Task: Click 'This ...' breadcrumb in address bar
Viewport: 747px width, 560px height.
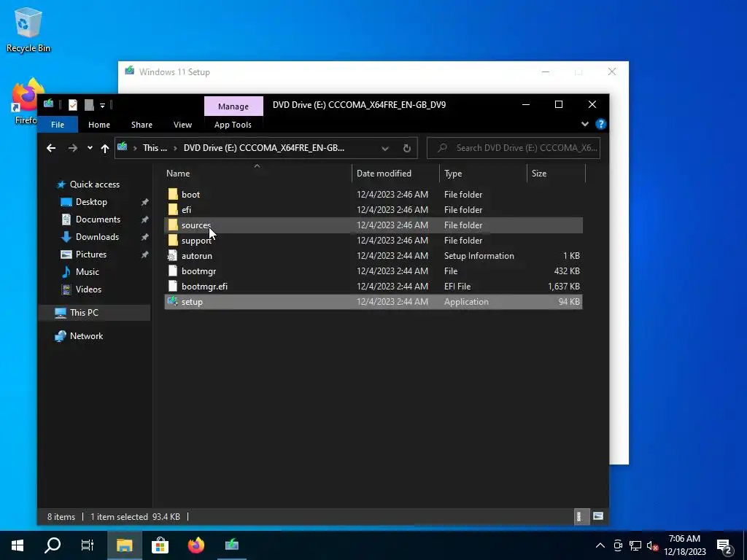Action: click(155, 148)
